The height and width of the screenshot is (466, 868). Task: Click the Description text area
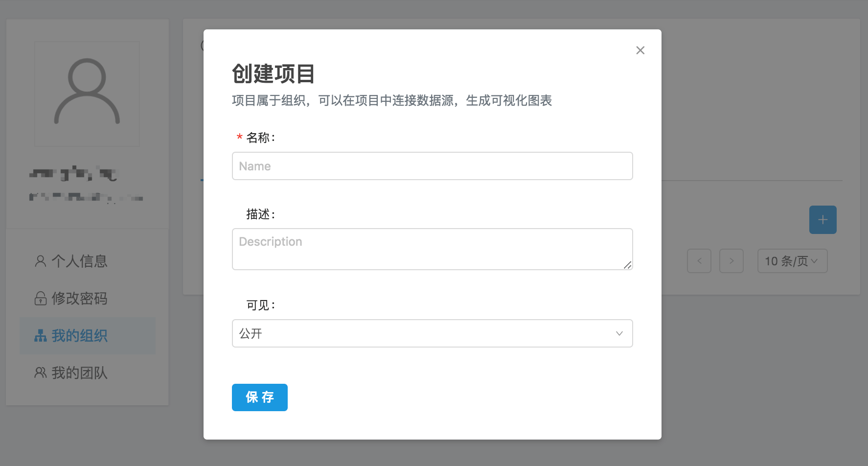[432, 249]
